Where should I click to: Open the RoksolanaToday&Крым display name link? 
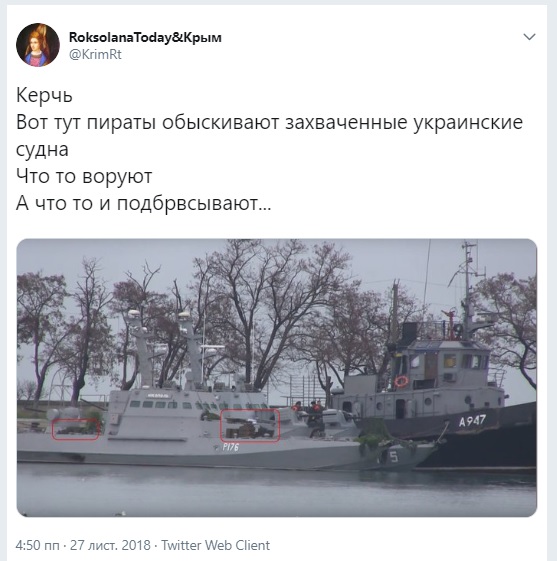(145, 37)
